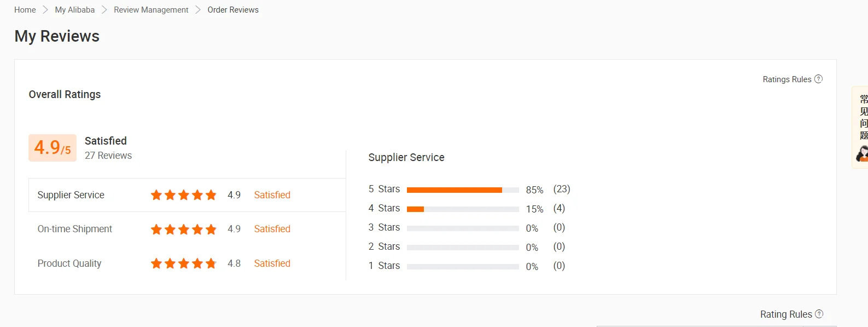Click the 4 Stars progress bar

463,209
